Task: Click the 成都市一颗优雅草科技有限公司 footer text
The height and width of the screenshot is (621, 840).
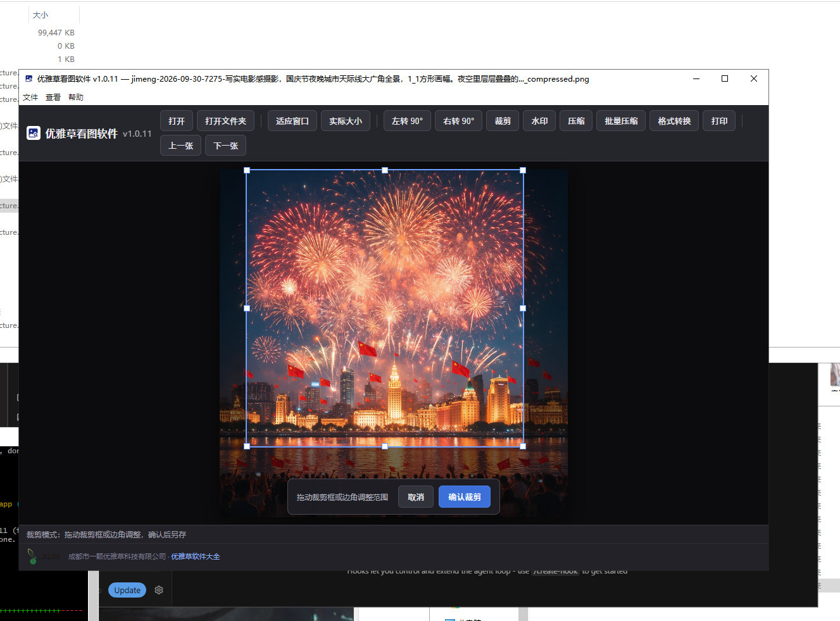Action: 117,556
